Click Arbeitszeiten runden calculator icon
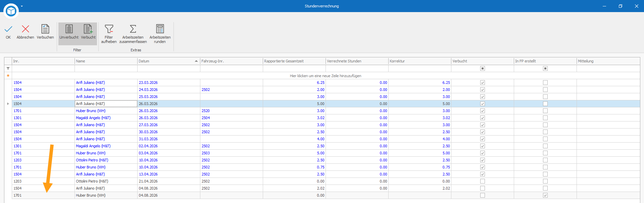The height and width of the screenshot is (203, 644). point(160,29)
